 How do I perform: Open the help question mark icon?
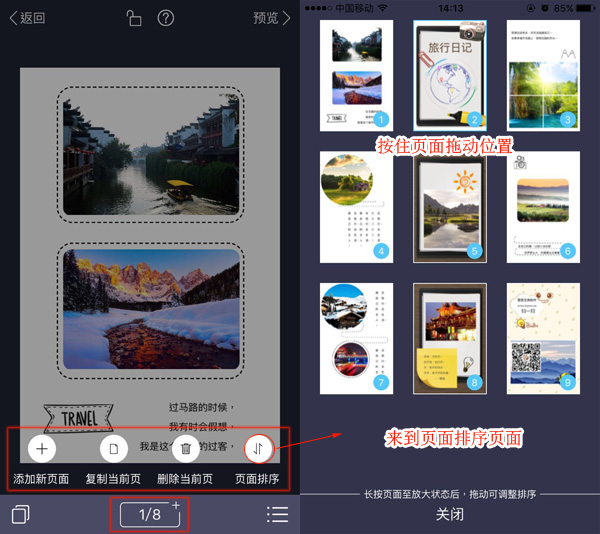(x=166, y=18)
